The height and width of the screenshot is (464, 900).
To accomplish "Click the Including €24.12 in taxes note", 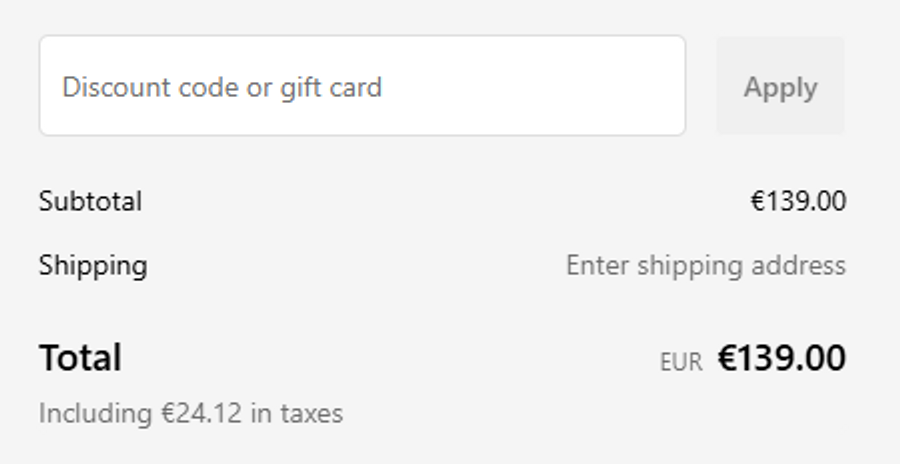I will 191,413.
